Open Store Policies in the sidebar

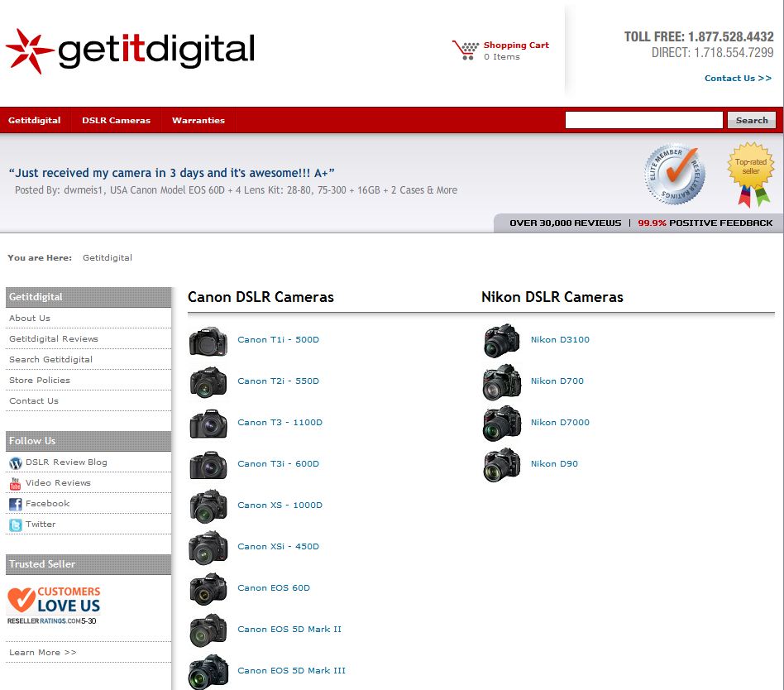click(x=40, y=381)
